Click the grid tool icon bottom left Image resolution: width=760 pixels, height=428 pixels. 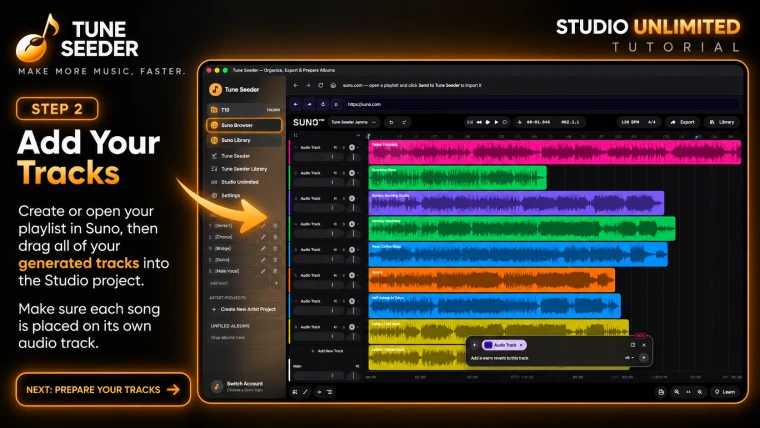[x=295, y=392]
